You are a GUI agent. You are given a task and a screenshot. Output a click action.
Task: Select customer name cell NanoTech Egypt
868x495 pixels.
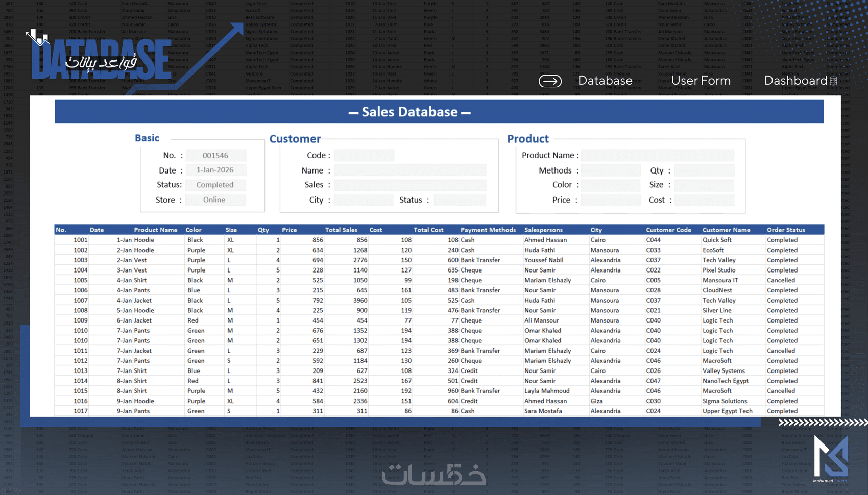pyautogui.click(x=726, y=381)
